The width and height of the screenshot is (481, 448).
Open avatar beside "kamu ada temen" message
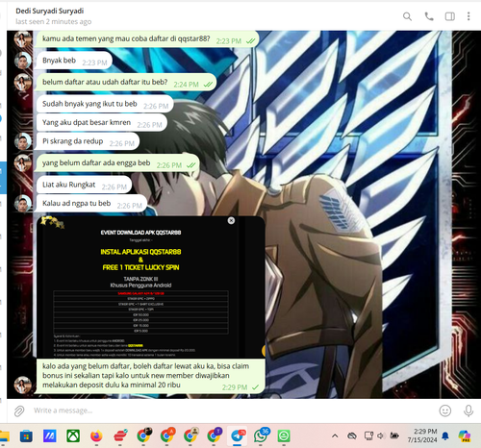coord(23,38)
